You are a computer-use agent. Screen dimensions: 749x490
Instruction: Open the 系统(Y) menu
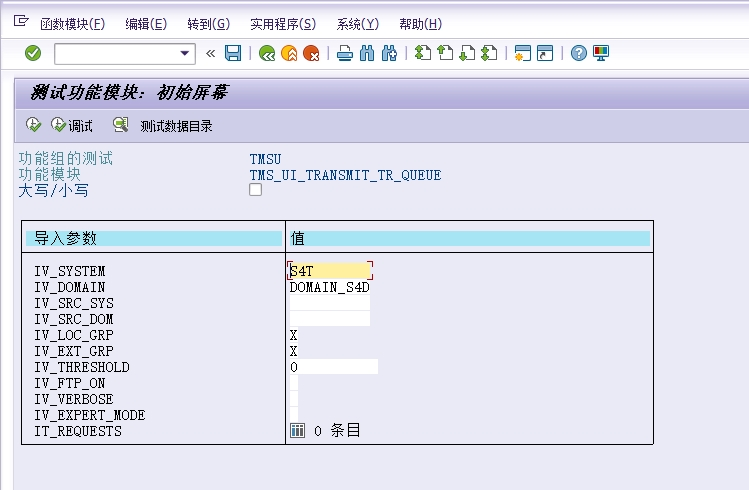(358, 24)
